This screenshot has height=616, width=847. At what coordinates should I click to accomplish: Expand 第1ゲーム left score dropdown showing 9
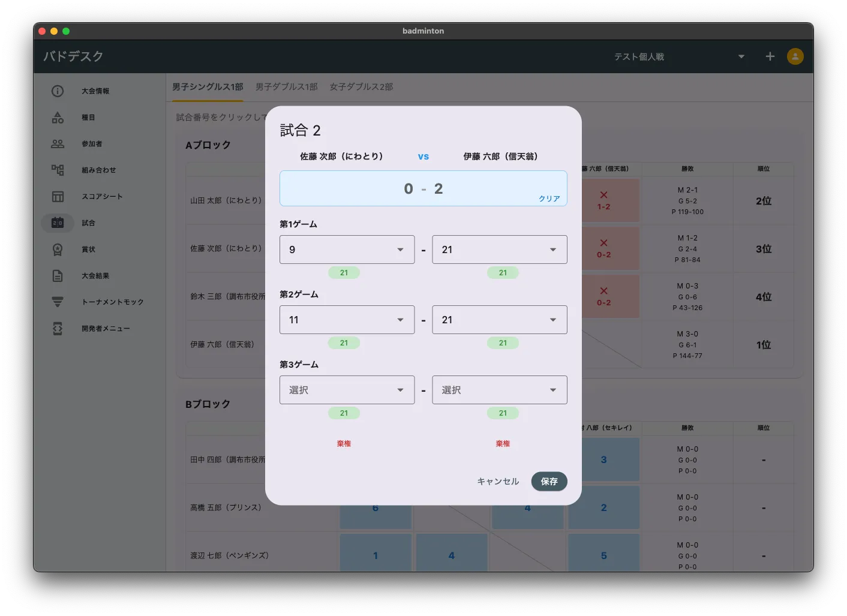coord(347,250)
